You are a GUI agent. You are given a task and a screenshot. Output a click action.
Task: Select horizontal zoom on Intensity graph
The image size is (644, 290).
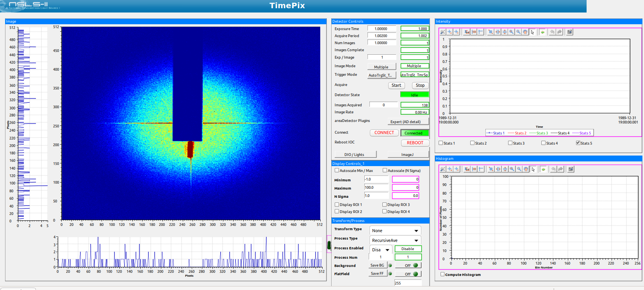498,32
